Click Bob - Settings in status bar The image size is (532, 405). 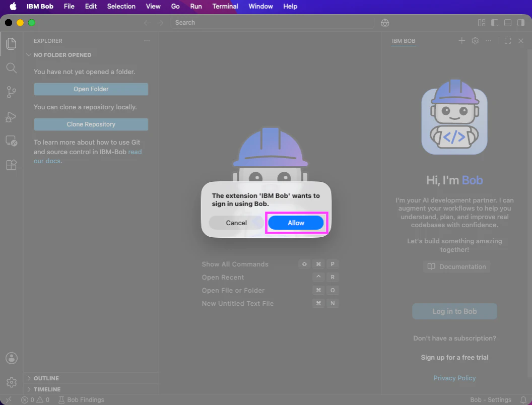pos(491,400)
